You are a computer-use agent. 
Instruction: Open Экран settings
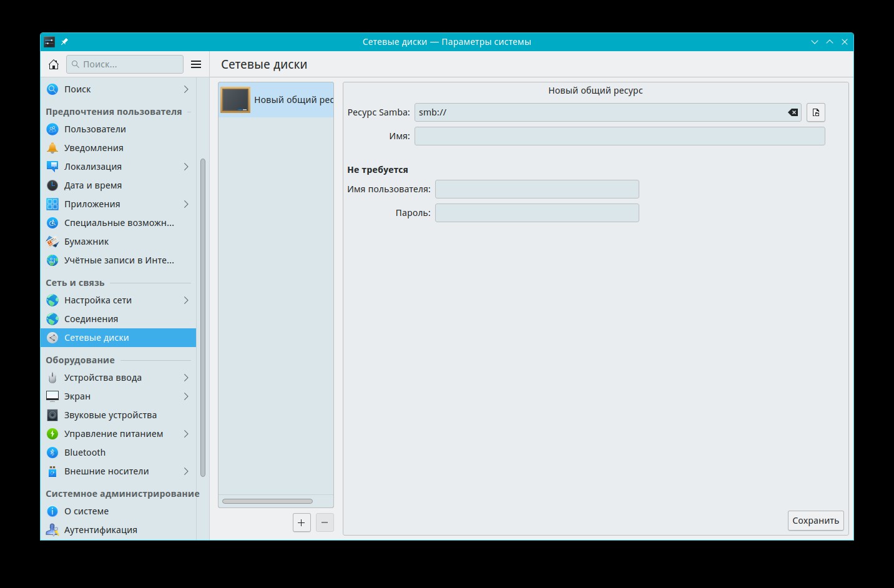[x=118, y=396]
